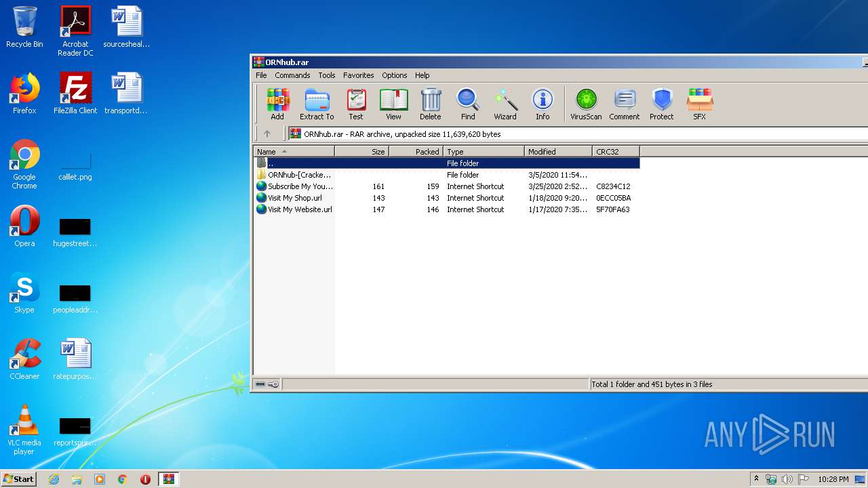Sort file list by Size column
Viewport: 868px width, 488px height.
coord(361,151)
